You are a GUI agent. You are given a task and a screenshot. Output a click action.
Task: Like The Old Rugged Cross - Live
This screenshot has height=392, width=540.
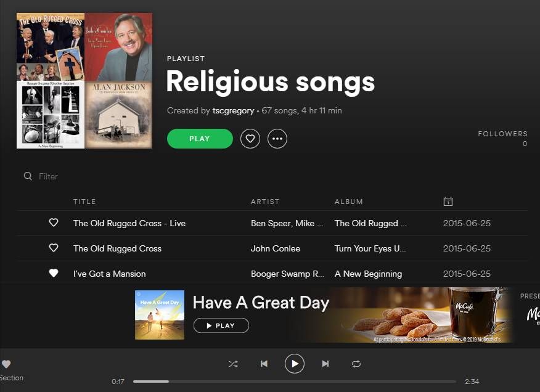pyautogui.click(x=54, y=223)
